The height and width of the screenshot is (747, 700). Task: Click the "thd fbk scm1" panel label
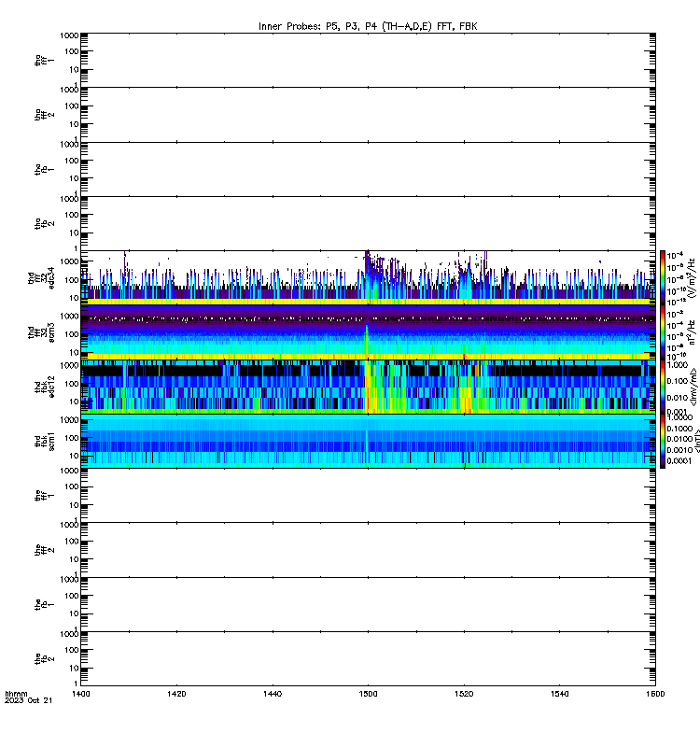(x=44, y=441)
